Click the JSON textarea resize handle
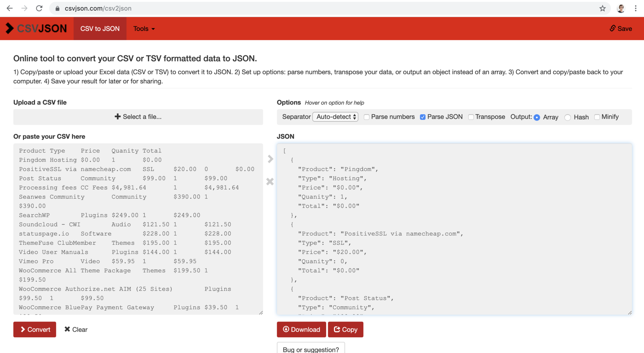 630,312
